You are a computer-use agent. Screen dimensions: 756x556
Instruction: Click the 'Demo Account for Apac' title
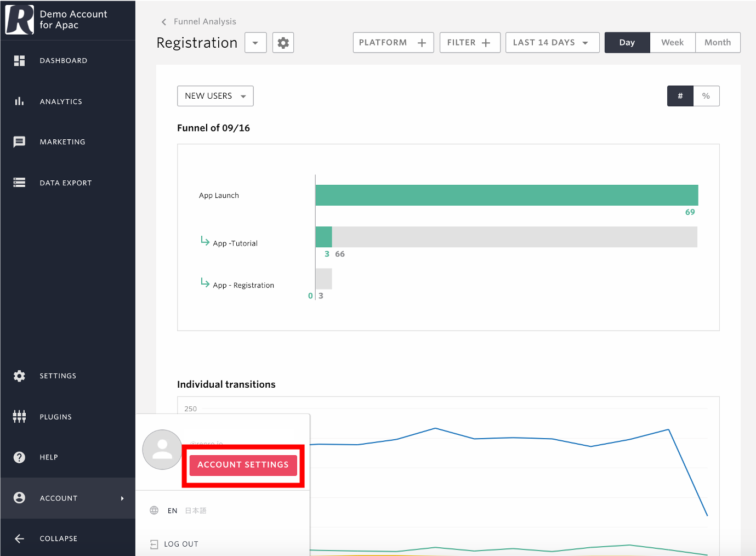[x=73, y=20]
